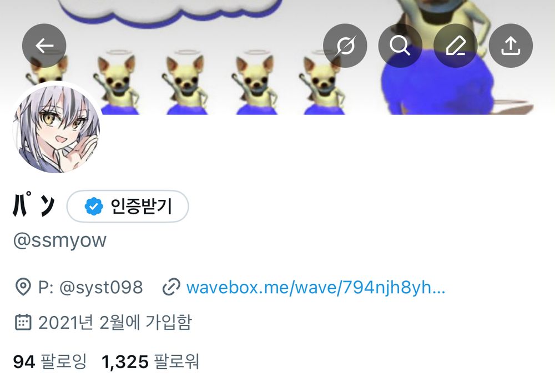Enlarge the anime girl profile avatar
The width and height of the screenshot is (555, 392).
57,129
